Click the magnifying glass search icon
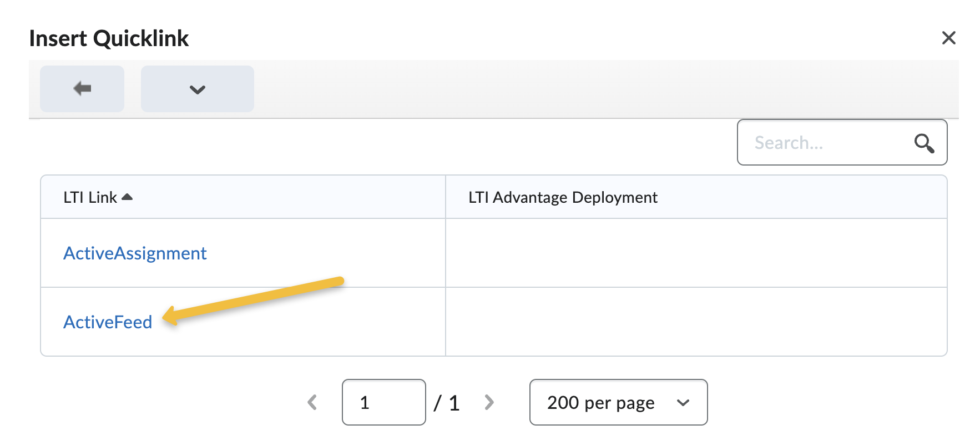This screenshot has height=440, width=980. point(924,143)
